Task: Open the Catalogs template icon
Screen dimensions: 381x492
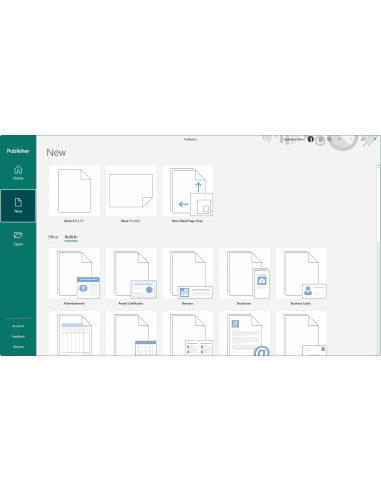Action: [x=188, y=333]
